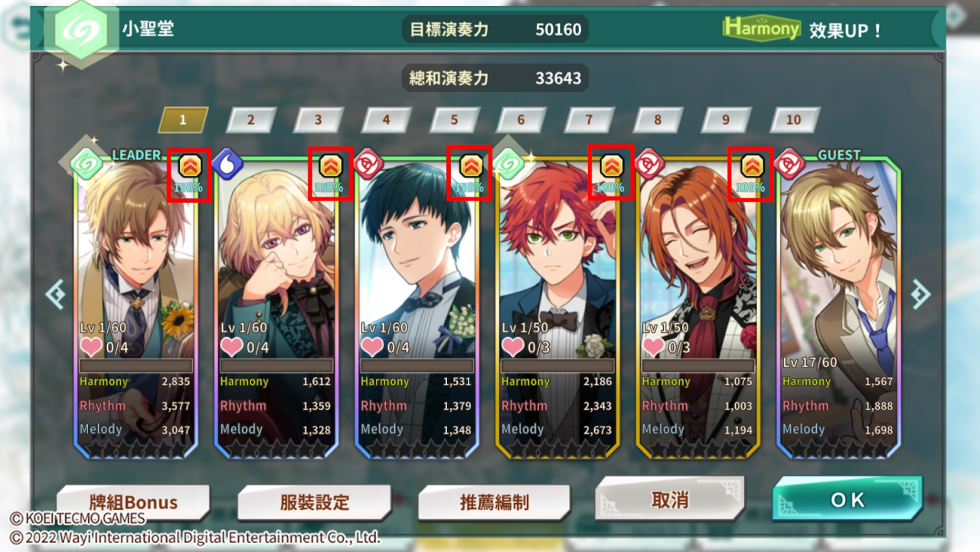The width and height of the screenshot is (980, 552).
Task: Switch to deck slot tab 10
Action: tap(794, 120)
